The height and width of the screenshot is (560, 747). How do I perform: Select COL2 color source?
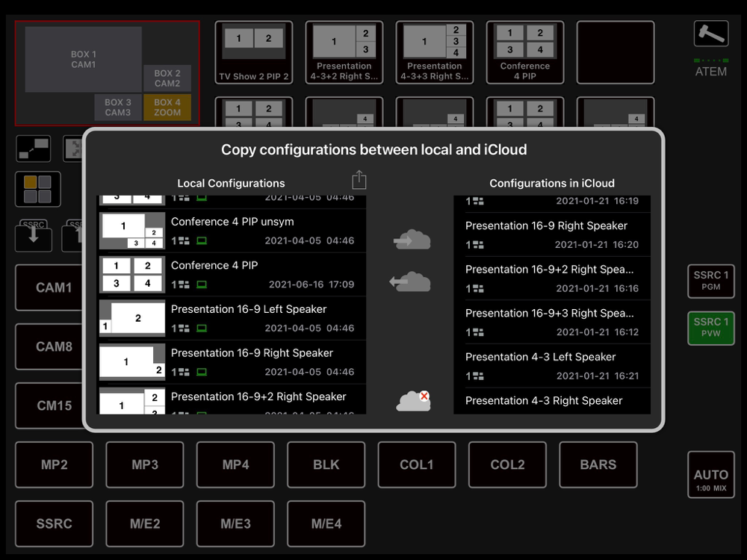pos(507,464)
